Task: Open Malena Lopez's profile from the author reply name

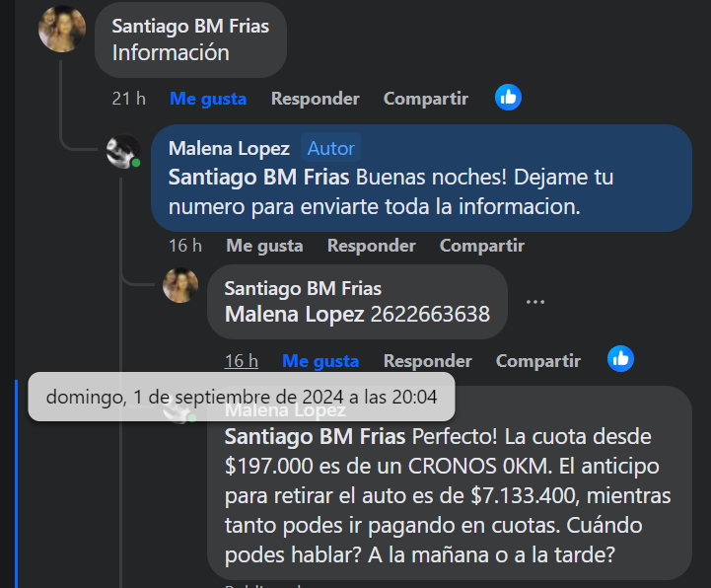Action: click(229, 148)
